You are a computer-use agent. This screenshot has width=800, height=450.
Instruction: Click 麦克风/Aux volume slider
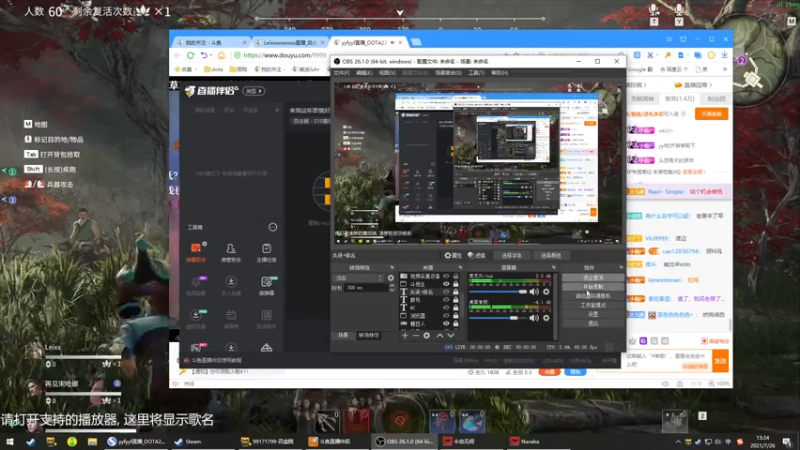(x=497, y=292)
